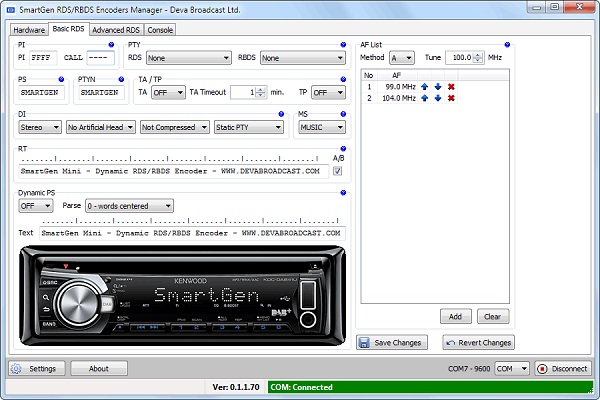Screen dimensions: 600x400
Task: Open the MS MUSIC dropdown
Action: click(x=322, y=127)
